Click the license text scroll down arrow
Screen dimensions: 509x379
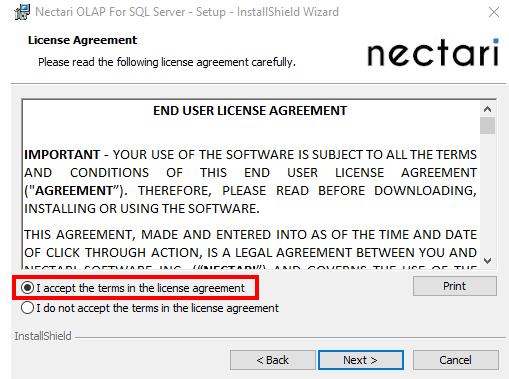tap(487, 261)
